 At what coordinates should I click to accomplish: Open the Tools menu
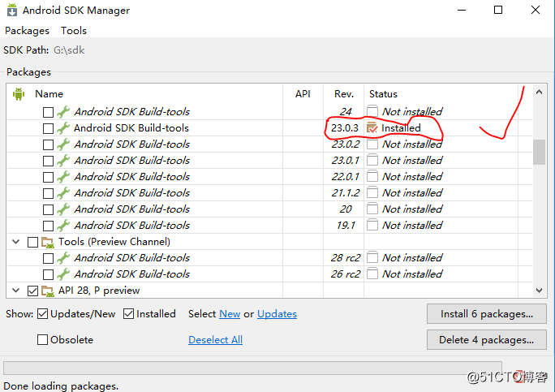pyautogui.click(x=74, y=31)
